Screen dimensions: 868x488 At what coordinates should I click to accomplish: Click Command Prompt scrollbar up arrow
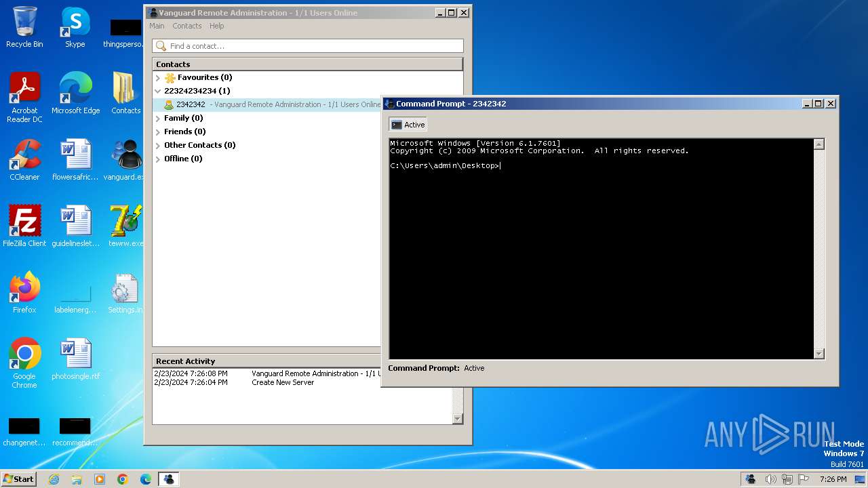819,144
